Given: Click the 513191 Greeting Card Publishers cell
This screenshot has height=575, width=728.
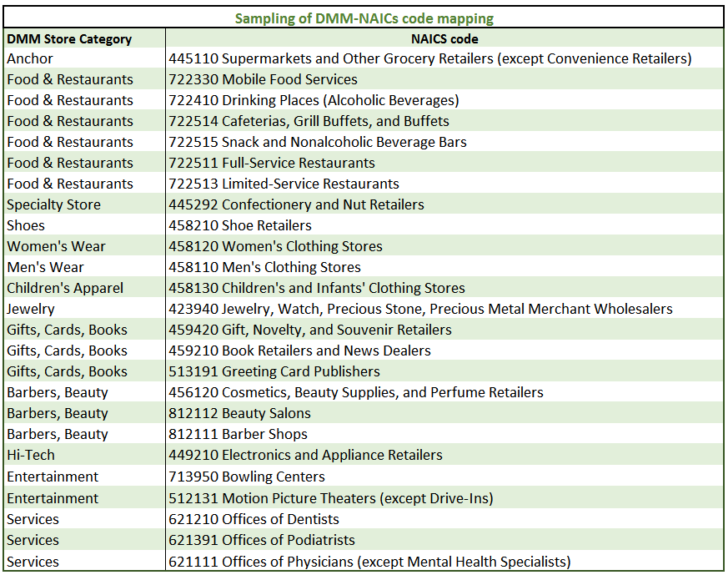Looking at the screenshot, I should click(274, 371).
